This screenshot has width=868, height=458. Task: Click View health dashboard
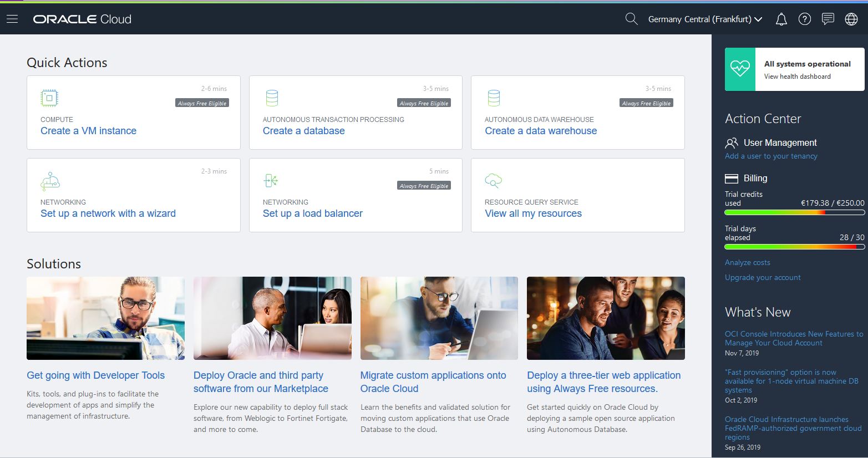coord(797,77)
